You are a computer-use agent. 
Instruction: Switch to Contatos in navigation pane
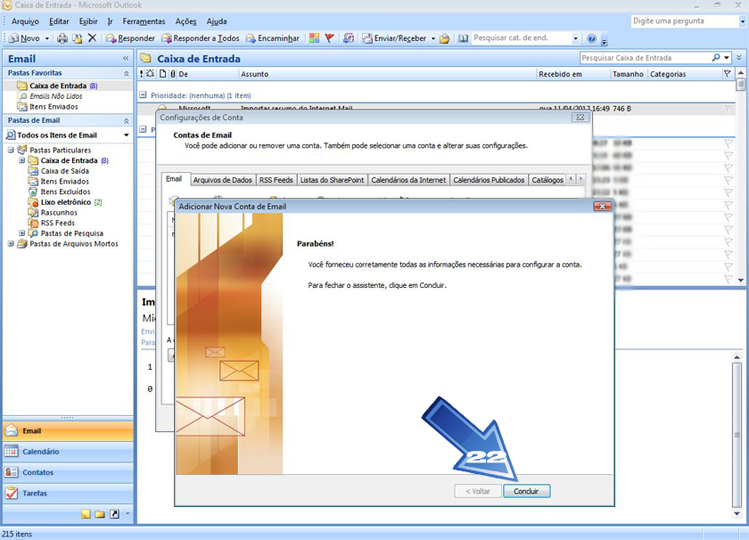pos(68,472)
